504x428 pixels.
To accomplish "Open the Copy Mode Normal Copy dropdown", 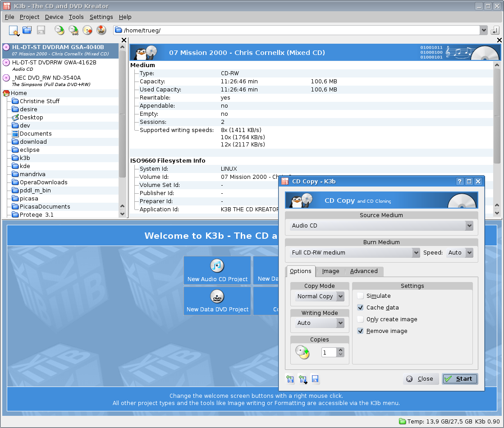I will click(x=320, y=296).
